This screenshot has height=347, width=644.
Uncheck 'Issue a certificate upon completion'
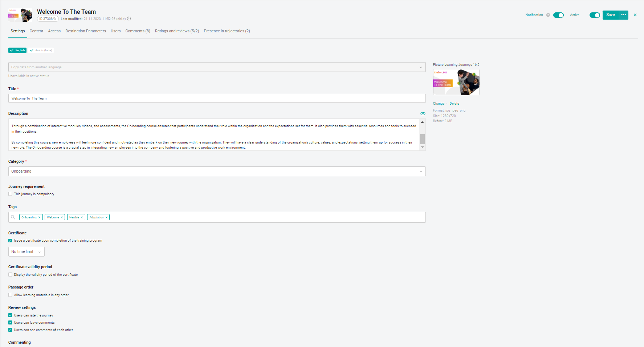pyautogui.click(x=10, y=241)
